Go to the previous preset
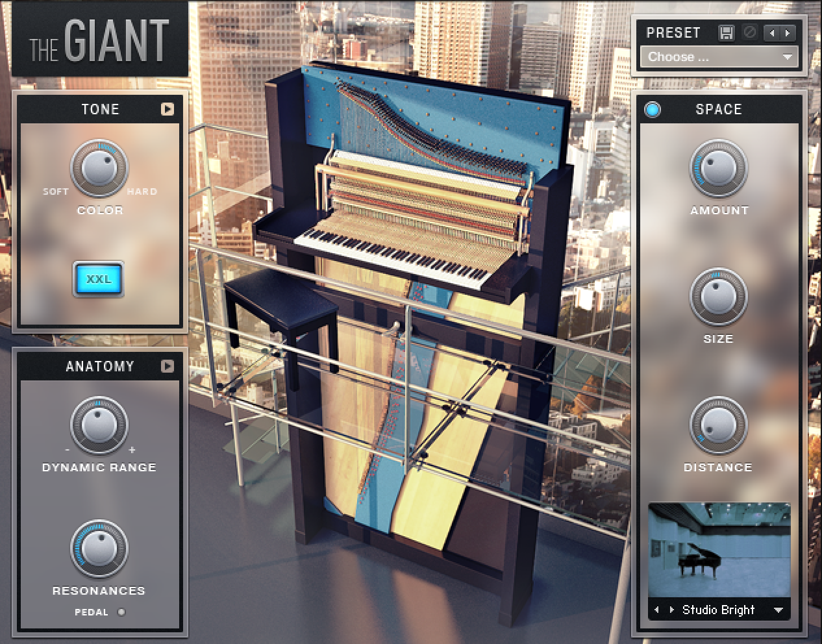 771,32
